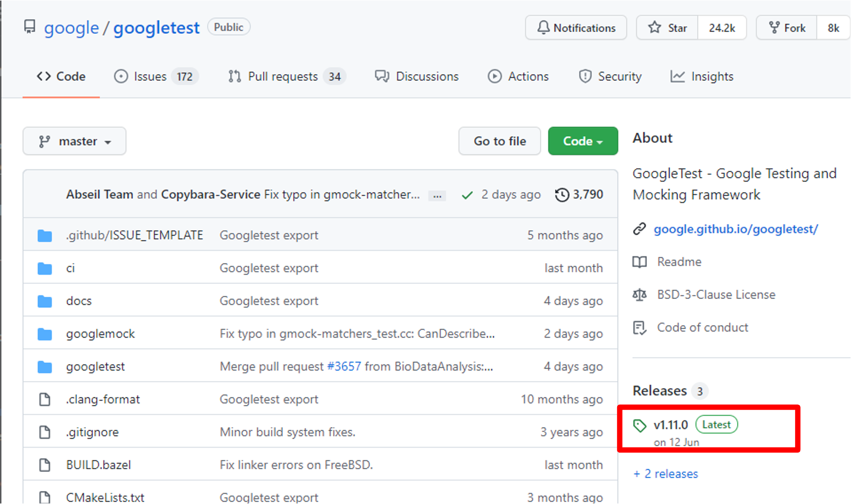Open the Readme link in About
Viewport: 851px width, 504px height.
point(679,262)
